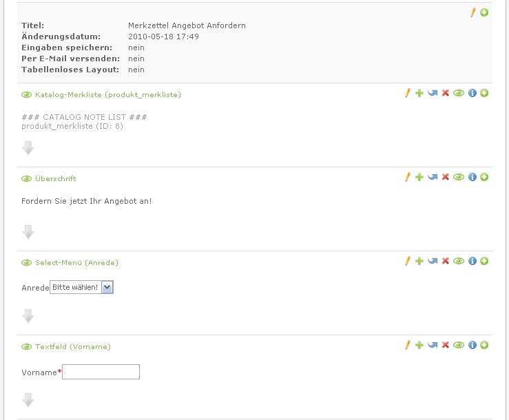Click the Select-Menü (Anrede) title link

[x=76, y=263]
